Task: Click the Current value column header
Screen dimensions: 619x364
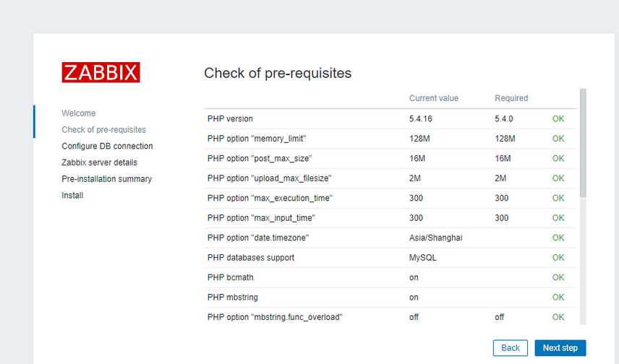Action: coord(433,98)
